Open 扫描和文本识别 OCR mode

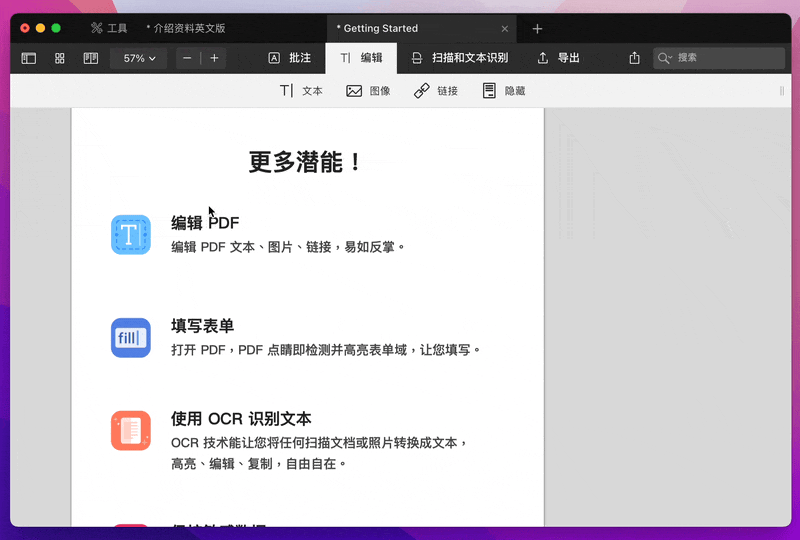click(459, 59)
